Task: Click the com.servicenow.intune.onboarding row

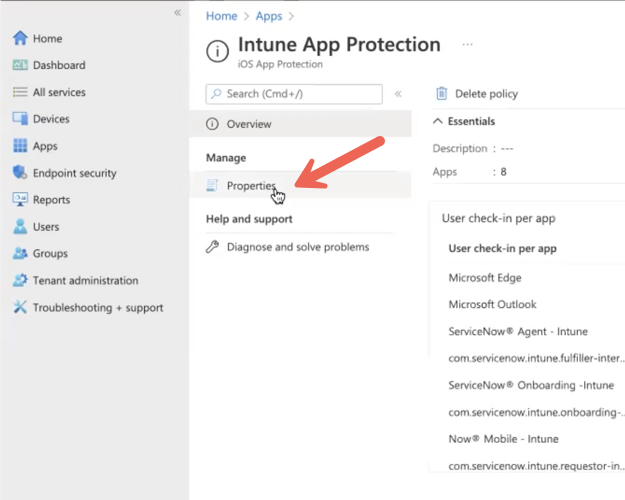Action: [x=537, y=412]
